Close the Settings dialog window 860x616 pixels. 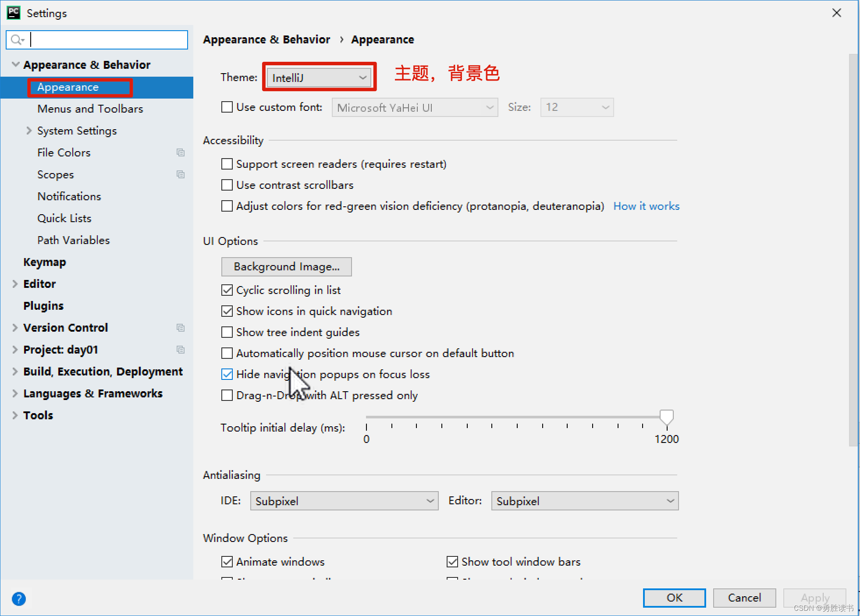point(836,13)
